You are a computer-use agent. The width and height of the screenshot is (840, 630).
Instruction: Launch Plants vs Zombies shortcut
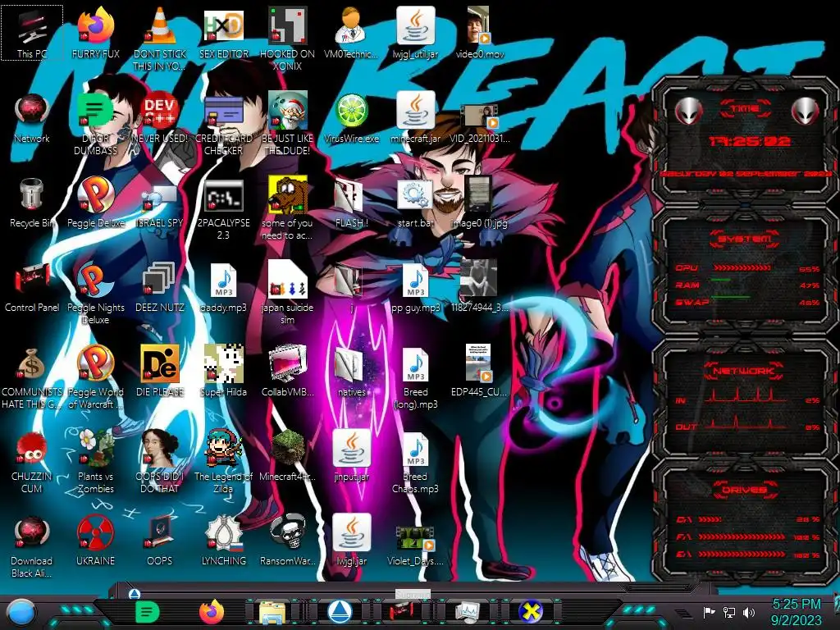(95, 462)
